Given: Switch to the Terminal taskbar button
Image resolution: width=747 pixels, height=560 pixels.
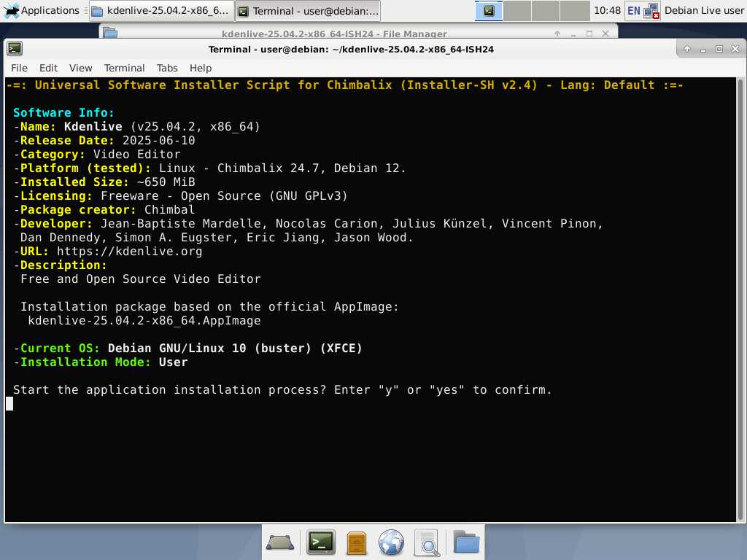Looking at the screenshot, I should [x=308, y=10].
